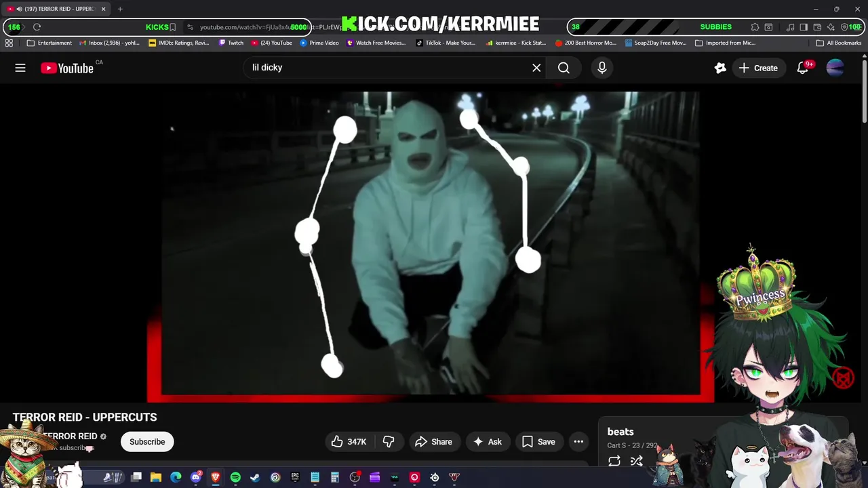Open the 200 Best Horror Mo... bookmark
Viewport: 868px width, 488px height.
(586, 43)
